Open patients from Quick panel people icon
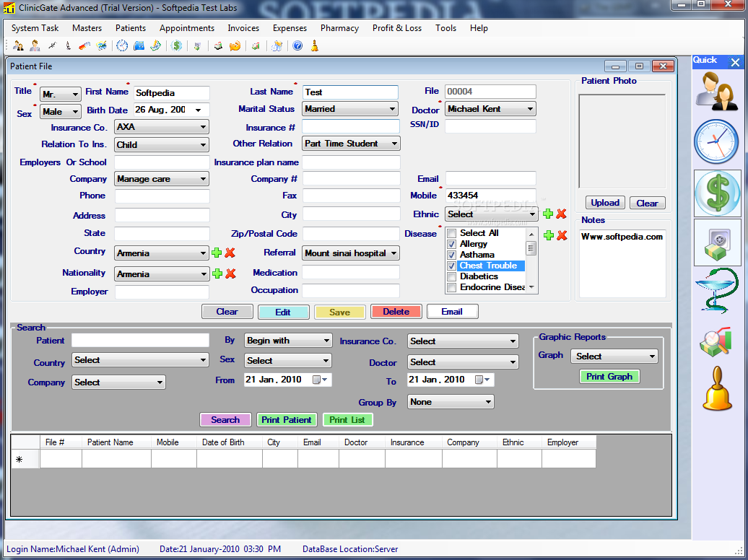The height and width of the screenshot is (560, 748). pos(717,92)
